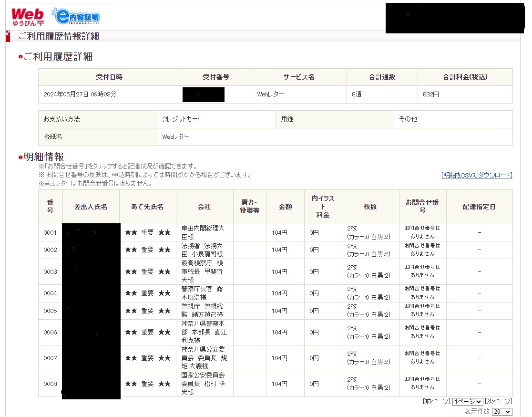Go to previous page with 前ページ link
Screen dimensions: 532x417
[x=436, y=402]
